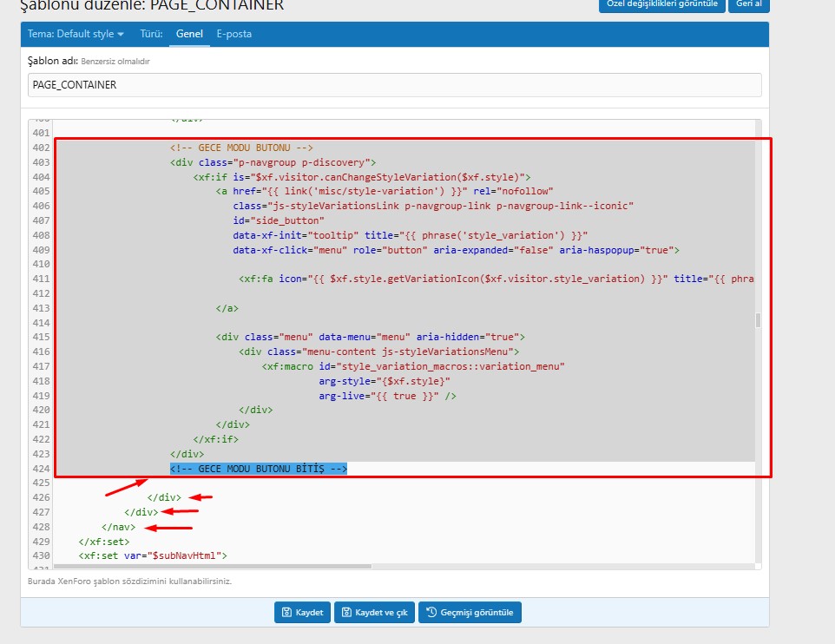This screenshot has height=644, width=835.
Task: Click the 'GECE MODU BUTONU BİTİŞ' comment line
Action: click(x=259, y=469)
